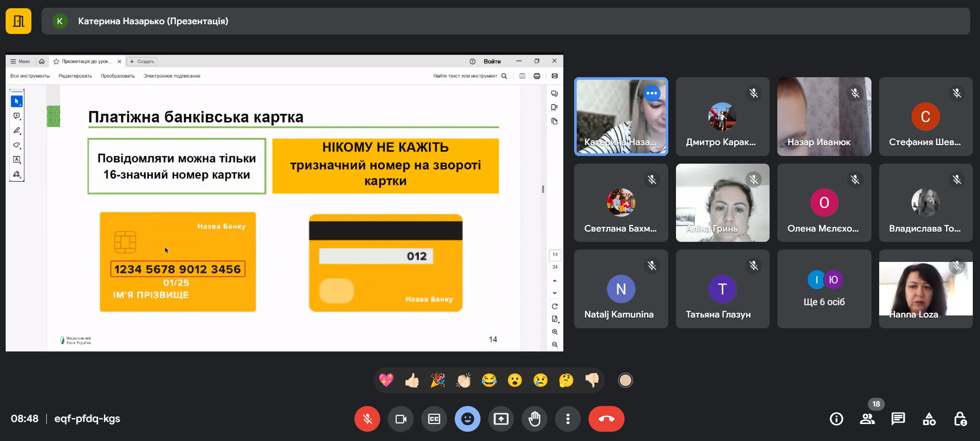The width and height of the screenshot is (980, 441).
Task: Open meeting details info icon
Action: point(836,419)
